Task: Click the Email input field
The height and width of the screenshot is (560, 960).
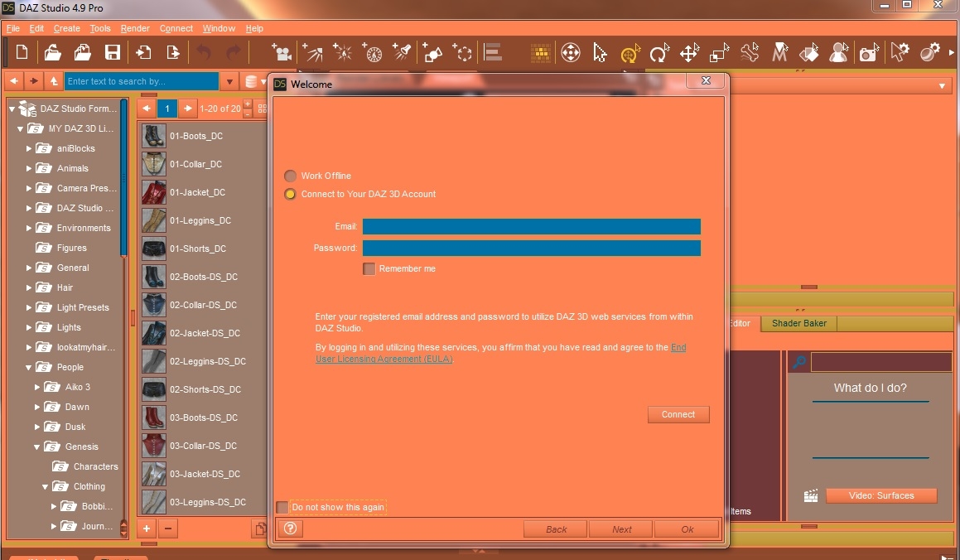Action: (x=531, y=227)
